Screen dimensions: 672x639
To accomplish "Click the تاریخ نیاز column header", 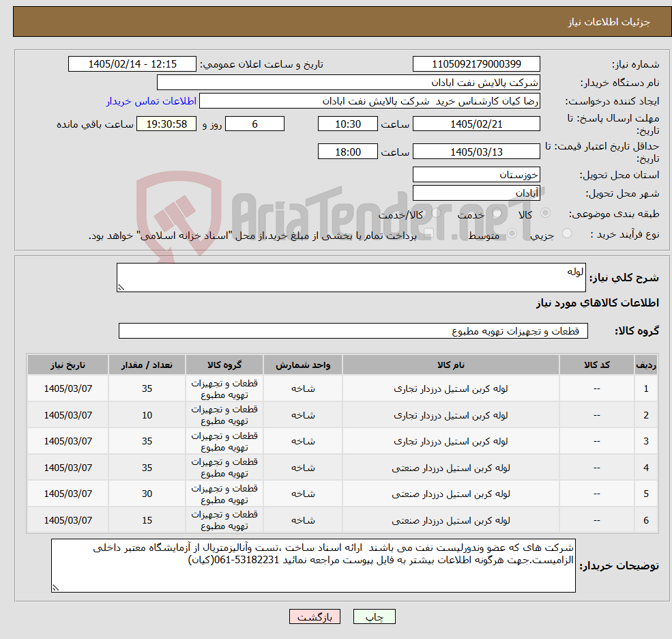I will pos(68,365).
